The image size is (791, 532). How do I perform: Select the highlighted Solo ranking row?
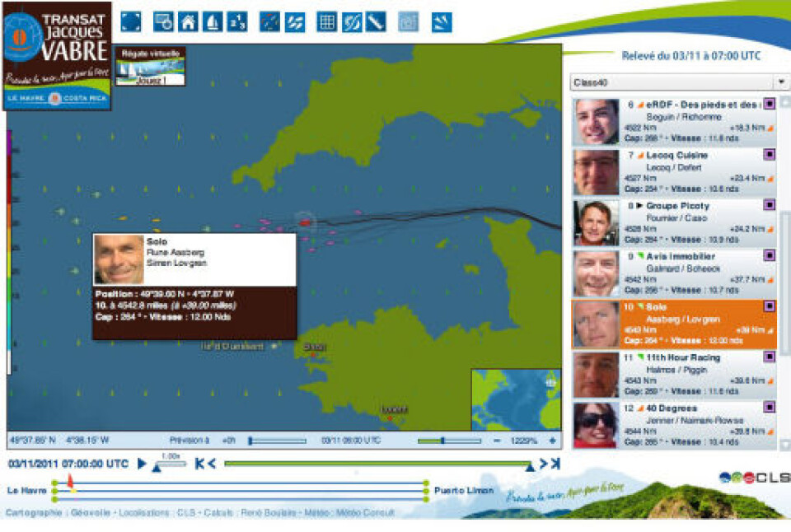(674, 324)
